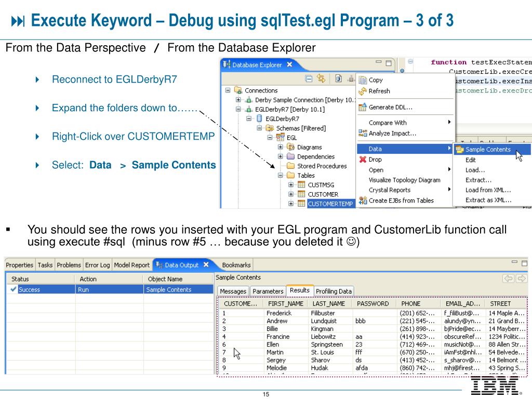This screenshot has width=532, height=399.
Task: Click the Refresh icon in context menu
Action: [x=363, y=91]
